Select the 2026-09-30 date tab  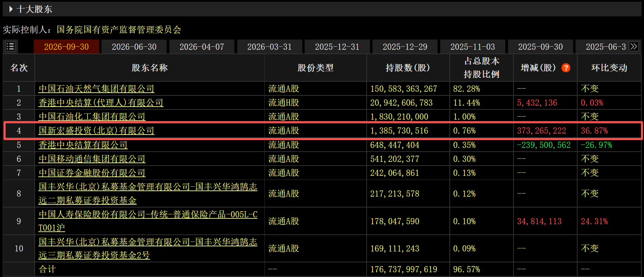click(66, 47)
